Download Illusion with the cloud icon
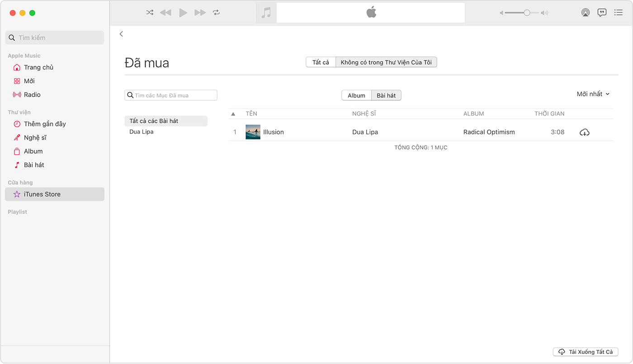Screen dimensions: 633x364 click(585, 132)
